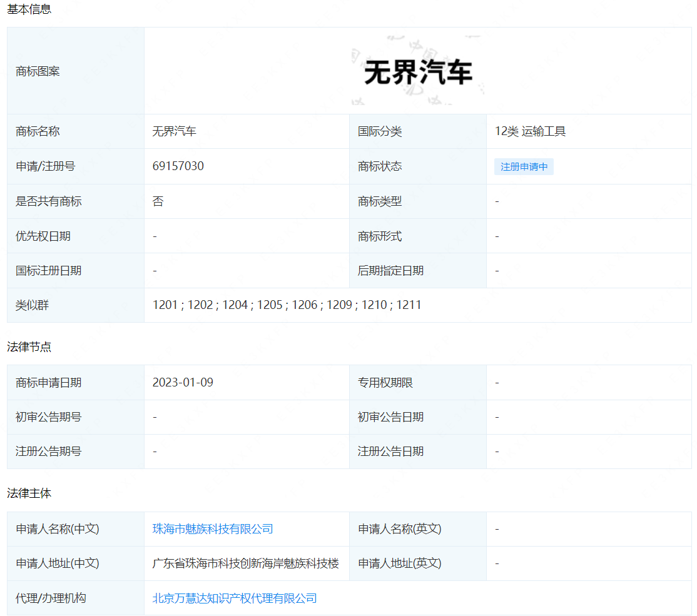
Task: Click the applicant address 广东省珠海市 text
Action: (x=246, y=563)
